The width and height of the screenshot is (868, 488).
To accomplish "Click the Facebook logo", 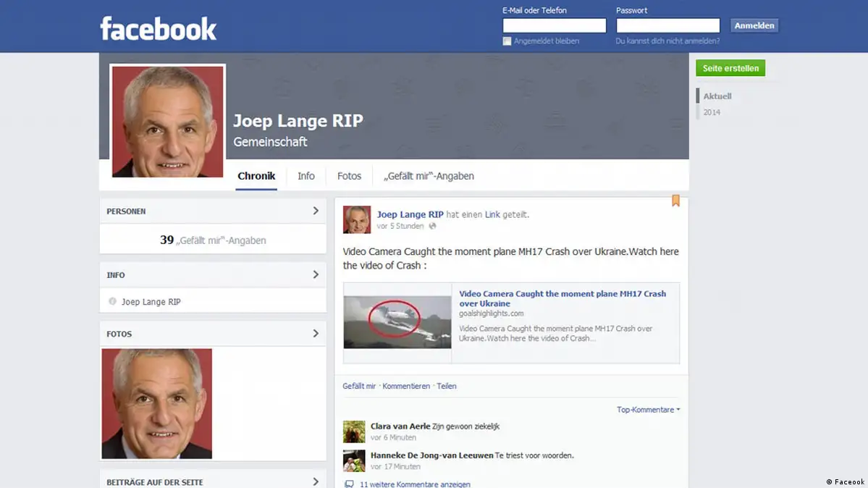I will pyautogui.click(x=158, y=28).
